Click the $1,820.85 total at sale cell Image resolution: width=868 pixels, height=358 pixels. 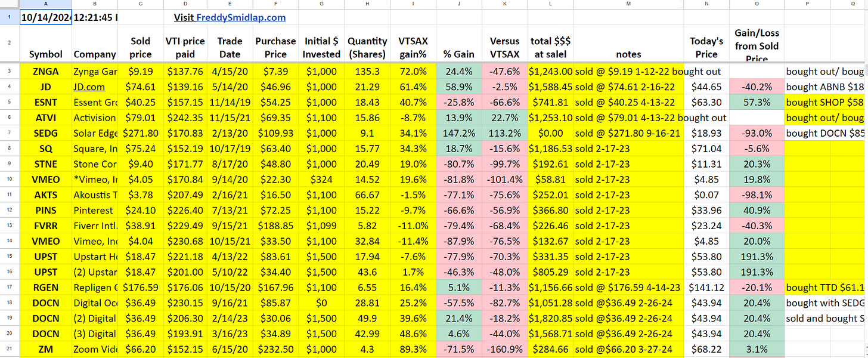tap(551, 319)
